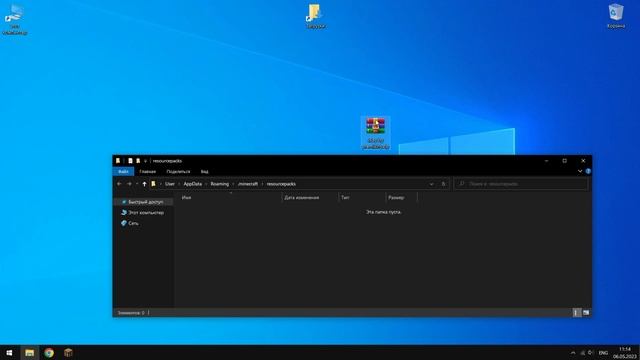The width and height of the screenshot is (640, 360).
Task: Expand the breadcrumb arrow after AppData
Action: (206, 184)
